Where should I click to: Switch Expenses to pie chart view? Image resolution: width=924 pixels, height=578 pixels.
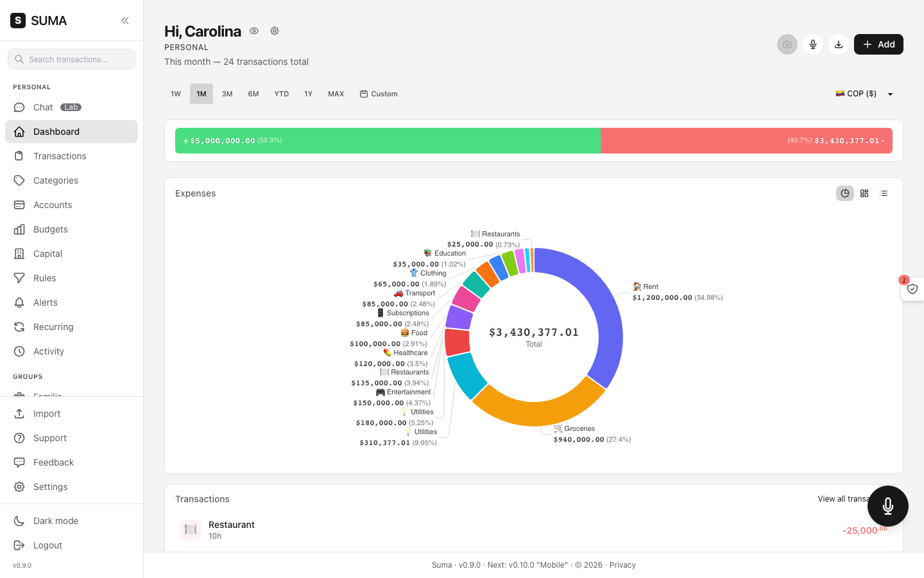tap(845, 193)
